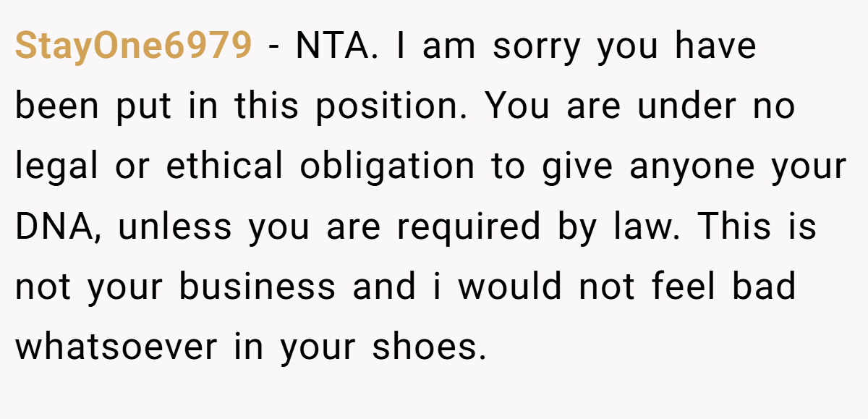Image resolution: width=868 pixels, height=419 pixels.
Task: Open the StayOne6979 username link
Action: tap(134, 47)
